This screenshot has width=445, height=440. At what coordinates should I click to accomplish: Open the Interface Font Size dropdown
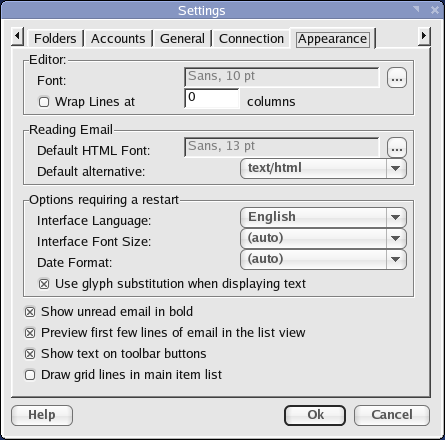coord(323,238)
